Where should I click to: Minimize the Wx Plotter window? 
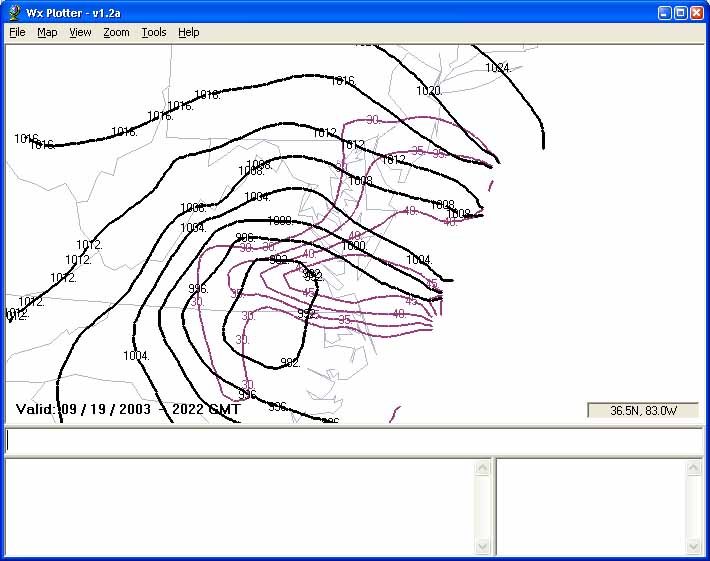[x=664, y=12]
